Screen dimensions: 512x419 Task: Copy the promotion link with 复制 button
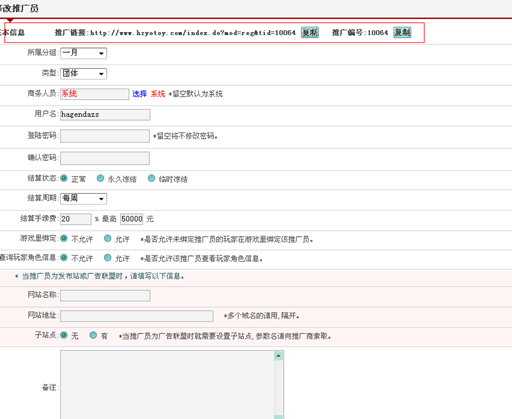310,32
